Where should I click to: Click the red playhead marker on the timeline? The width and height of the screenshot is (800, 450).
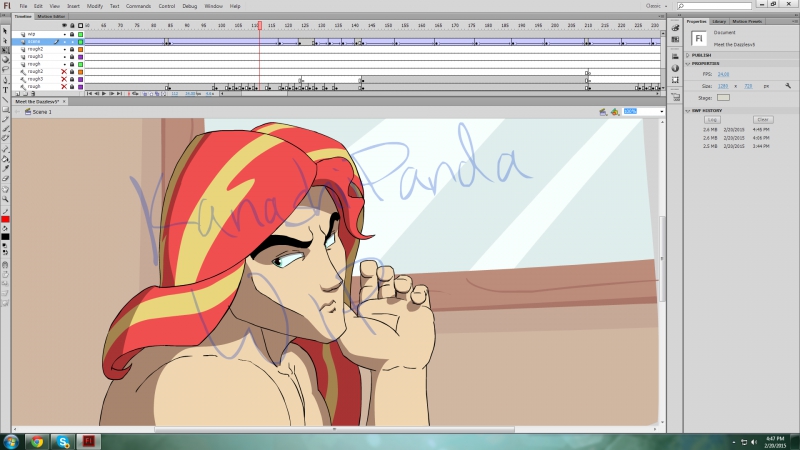260,26
